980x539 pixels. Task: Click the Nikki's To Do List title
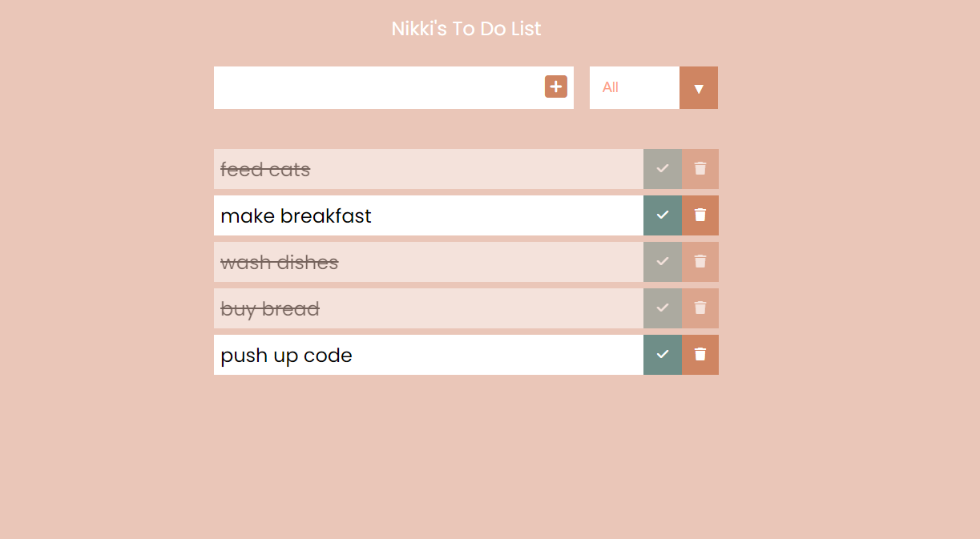466,29
